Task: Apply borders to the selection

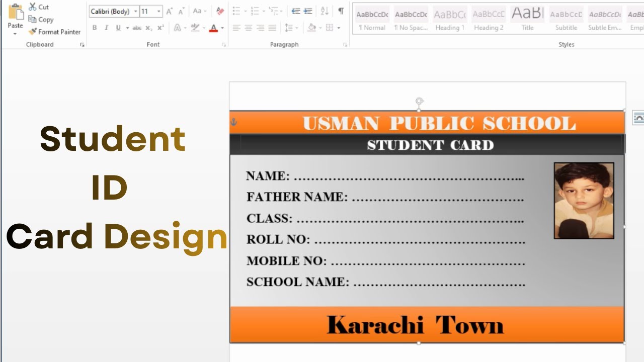Action: coord(330,28)
